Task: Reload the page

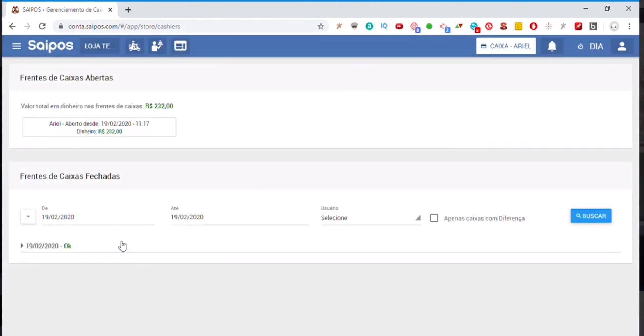Action: point(42,26)
